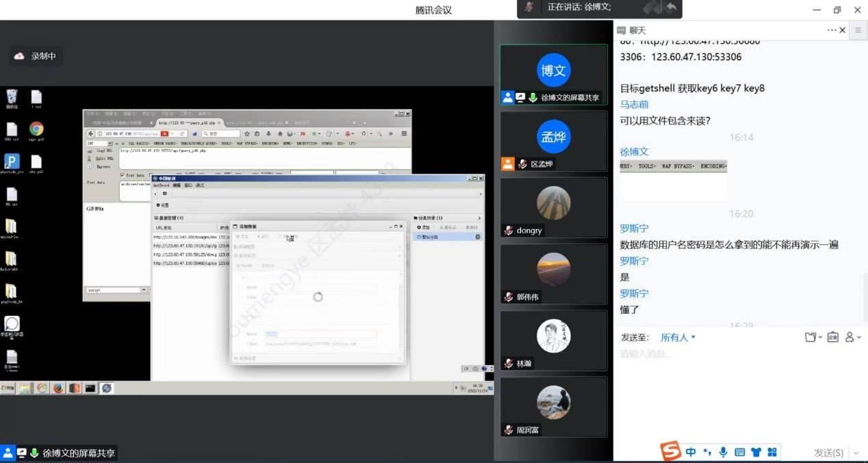The height and width of the screenshot is (463, 868).
Task: Click the 录制中 recording indicator
Action: point(37,56)
